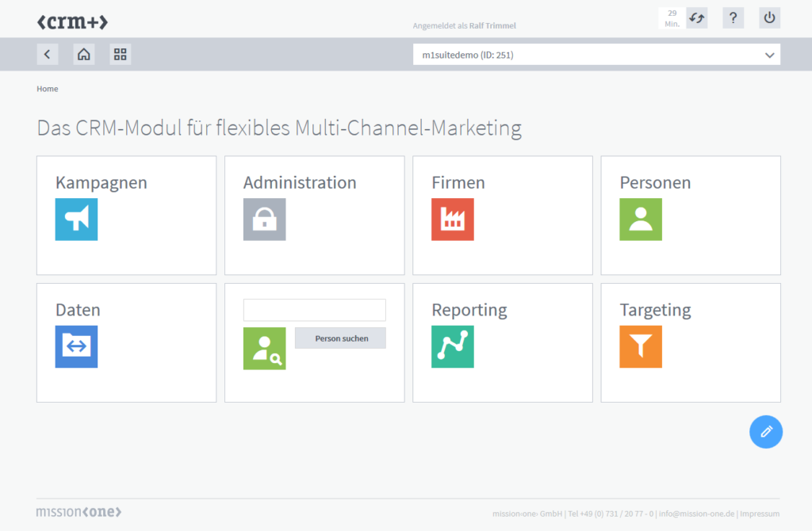Refresh the session timer with arrows icon
The width and height of the screenshot is (812, 531).
point(696,18)
